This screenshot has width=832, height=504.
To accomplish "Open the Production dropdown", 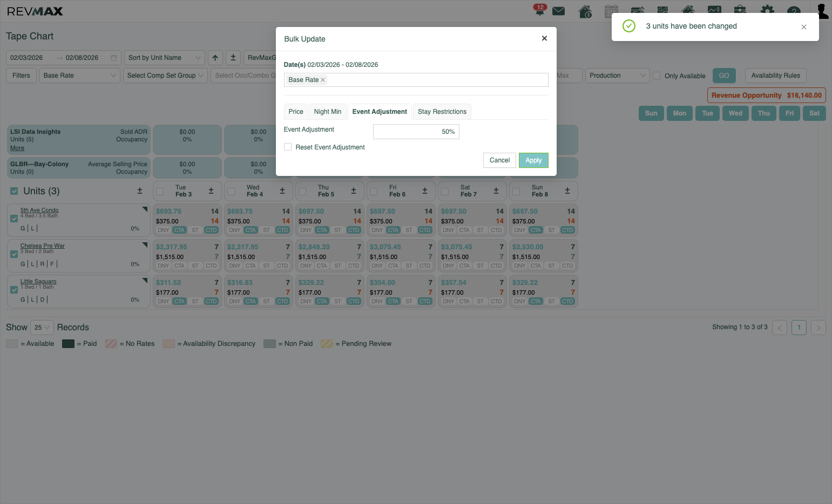I will coord(617,76).
